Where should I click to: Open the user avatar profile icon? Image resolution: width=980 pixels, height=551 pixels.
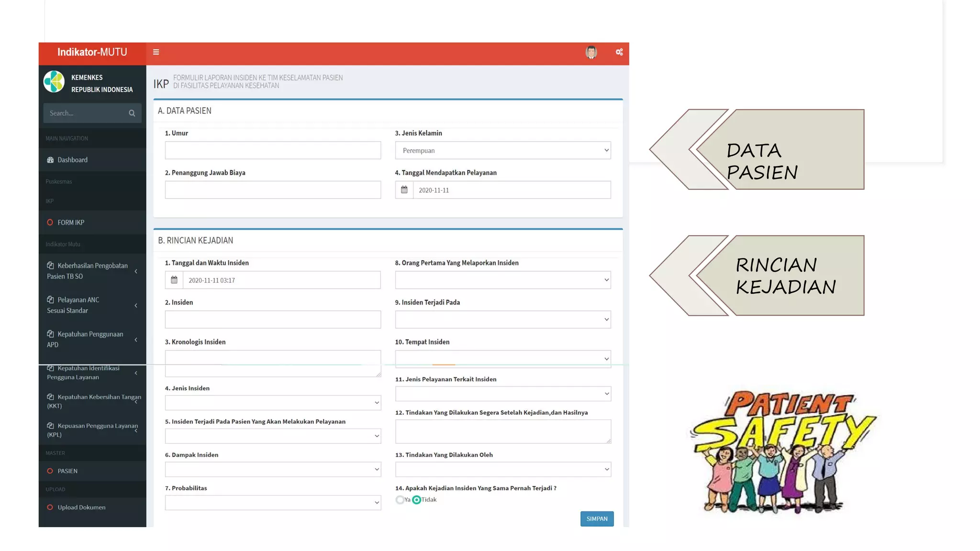[591, 52]
